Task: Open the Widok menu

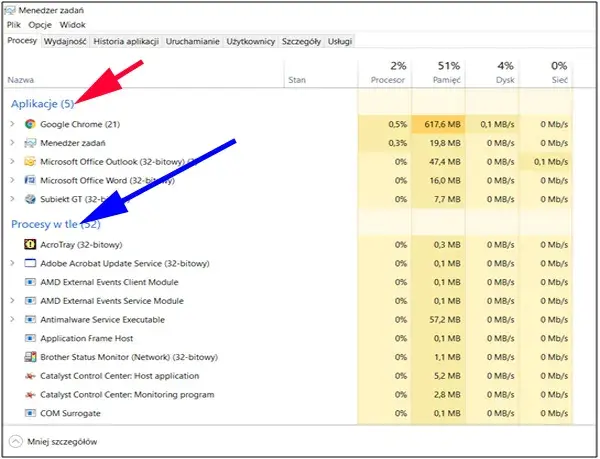Action: [72, 25]
